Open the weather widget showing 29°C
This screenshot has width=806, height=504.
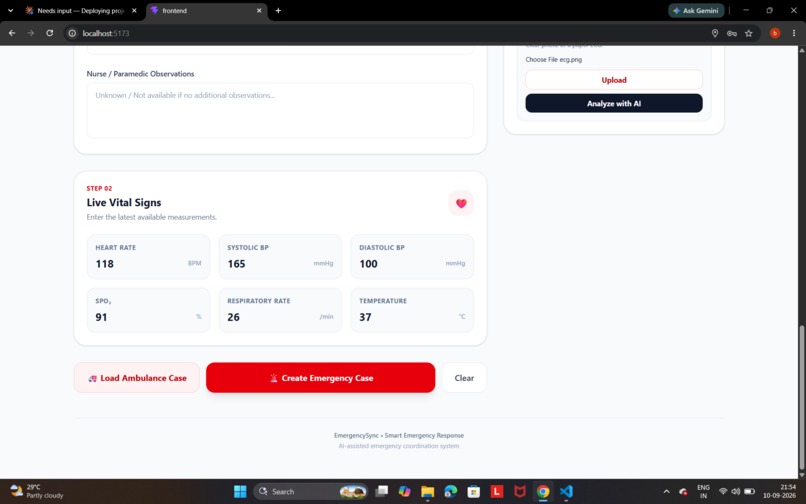[x=37, y=491]
